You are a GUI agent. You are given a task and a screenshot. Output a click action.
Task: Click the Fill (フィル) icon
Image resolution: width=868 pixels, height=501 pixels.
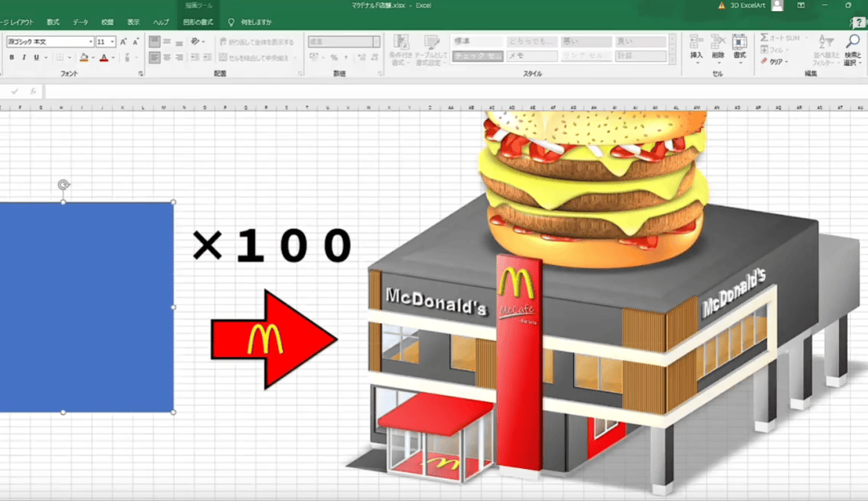click(764, 50)
